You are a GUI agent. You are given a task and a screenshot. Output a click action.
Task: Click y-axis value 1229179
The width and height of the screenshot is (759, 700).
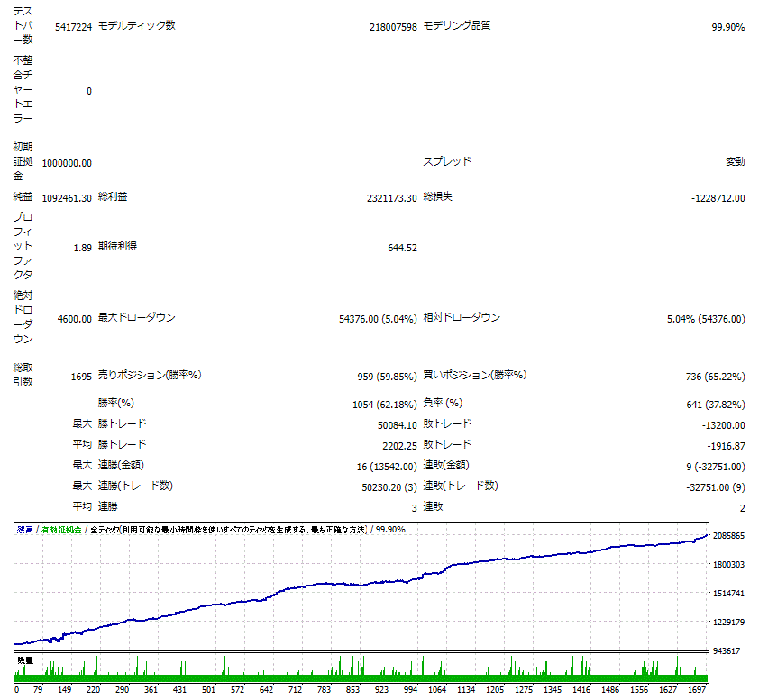[x=728, y=623]
